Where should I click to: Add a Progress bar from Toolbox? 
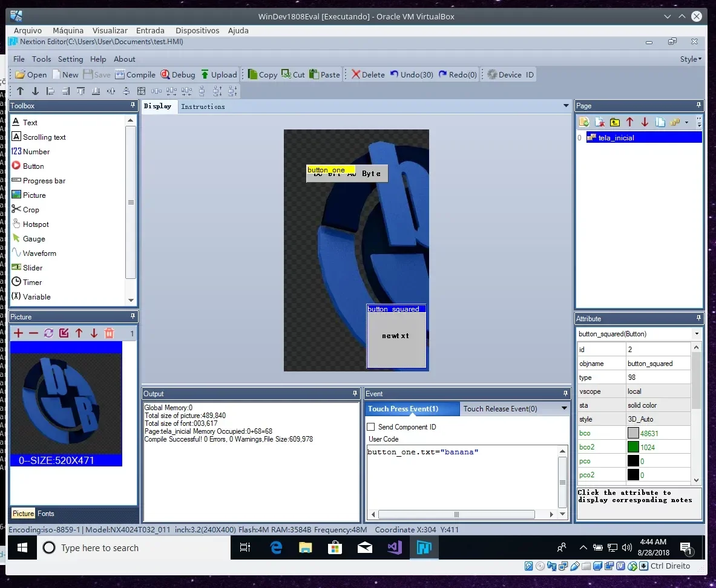(38, 180)
